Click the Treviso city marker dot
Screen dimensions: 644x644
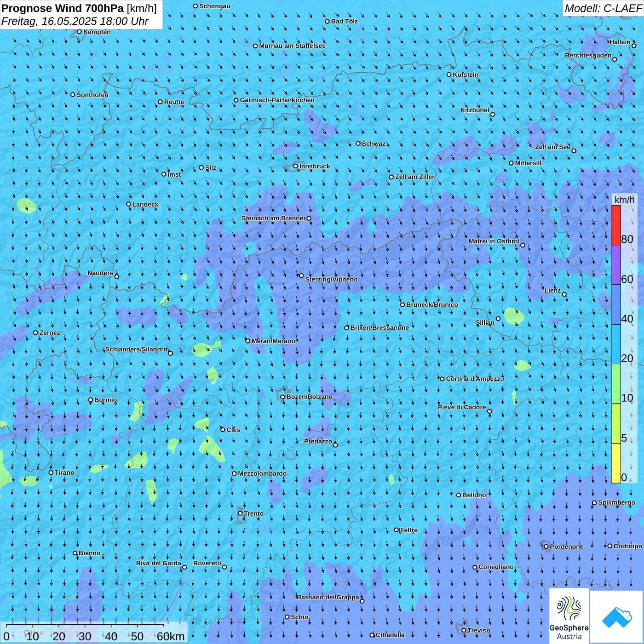pyautogui.click(x=464, y=630)
